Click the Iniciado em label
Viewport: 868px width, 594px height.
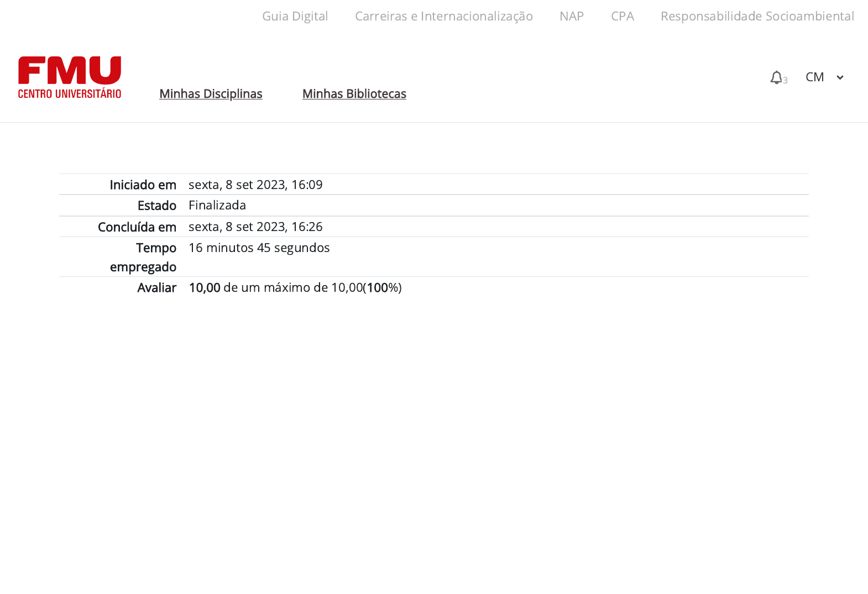[x=143, y=185]
